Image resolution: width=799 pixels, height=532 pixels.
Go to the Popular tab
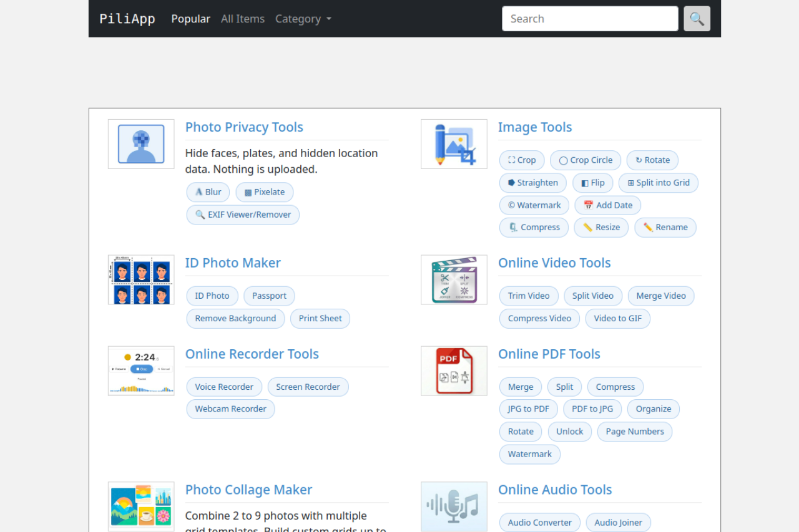[190, 19]
